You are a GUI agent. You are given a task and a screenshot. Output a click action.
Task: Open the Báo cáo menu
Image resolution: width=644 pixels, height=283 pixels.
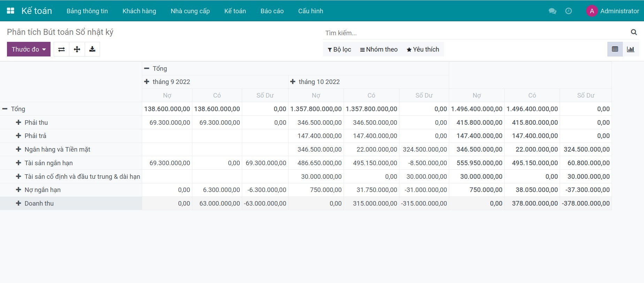[x=272, y=11]
